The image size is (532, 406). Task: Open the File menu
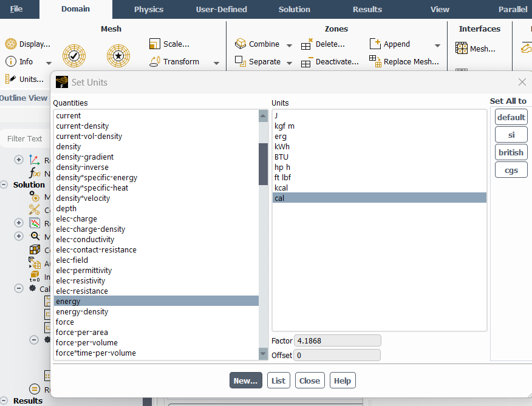pyautogui.click(x=16, y=9)
